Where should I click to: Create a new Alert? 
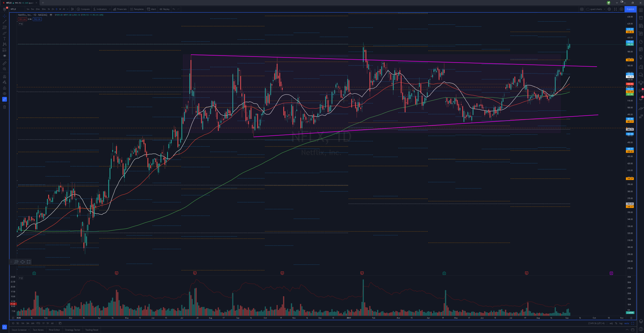[x=152, y=9]
